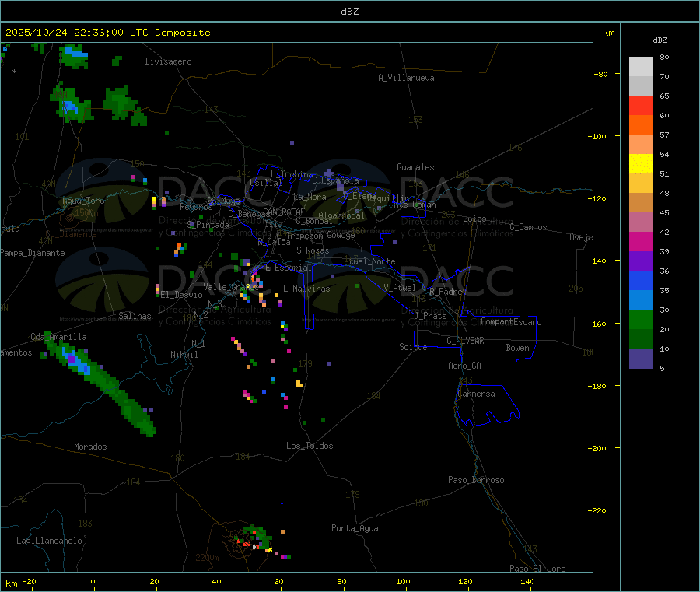Select the Punta_Agua label
This screenshot has width=700, height=592.
click(x=355, y=528)
